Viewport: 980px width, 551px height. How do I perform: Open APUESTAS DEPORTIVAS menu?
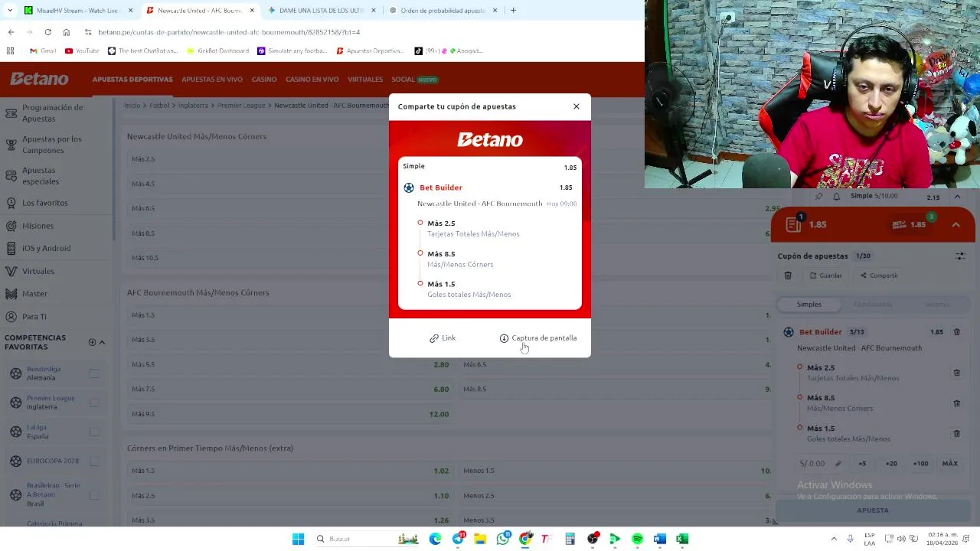click(132, 80)
